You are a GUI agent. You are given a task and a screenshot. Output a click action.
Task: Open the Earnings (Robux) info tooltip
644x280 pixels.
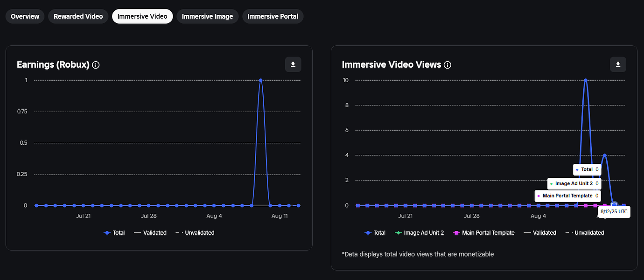click(96, 65)
